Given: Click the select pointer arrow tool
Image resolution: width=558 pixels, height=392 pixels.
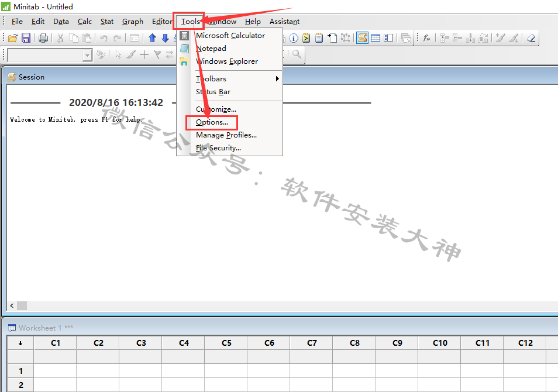Looking at the screenshot, I should coord(119,54).
